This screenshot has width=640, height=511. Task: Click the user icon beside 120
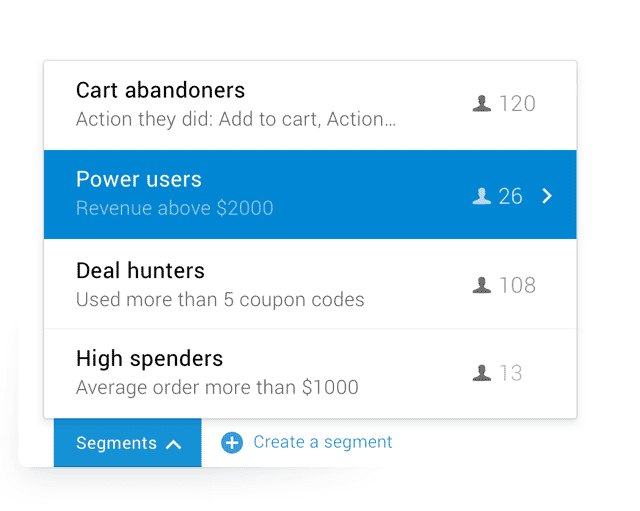(482, 104)
